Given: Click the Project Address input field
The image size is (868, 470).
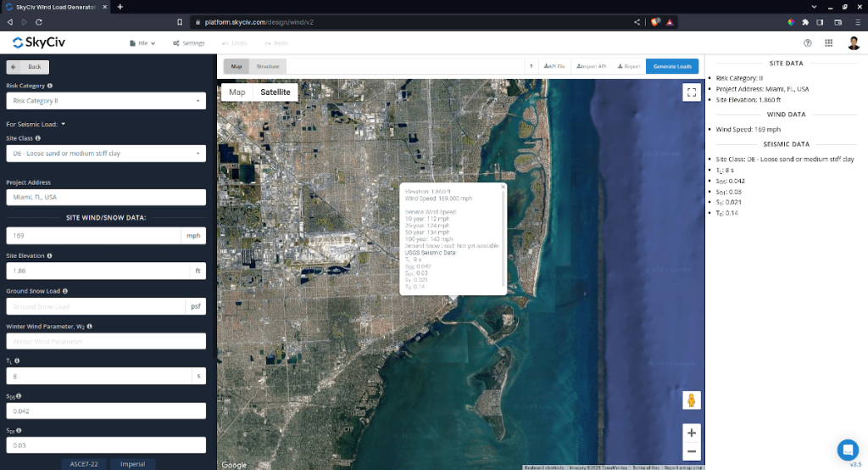Looking at the screenshot, I should pyautogui.click(x=106, y=197).
